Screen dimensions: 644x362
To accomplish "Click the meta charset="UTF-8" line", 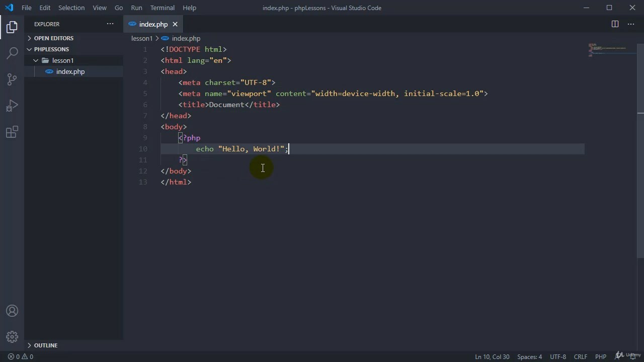I will 227,82.
